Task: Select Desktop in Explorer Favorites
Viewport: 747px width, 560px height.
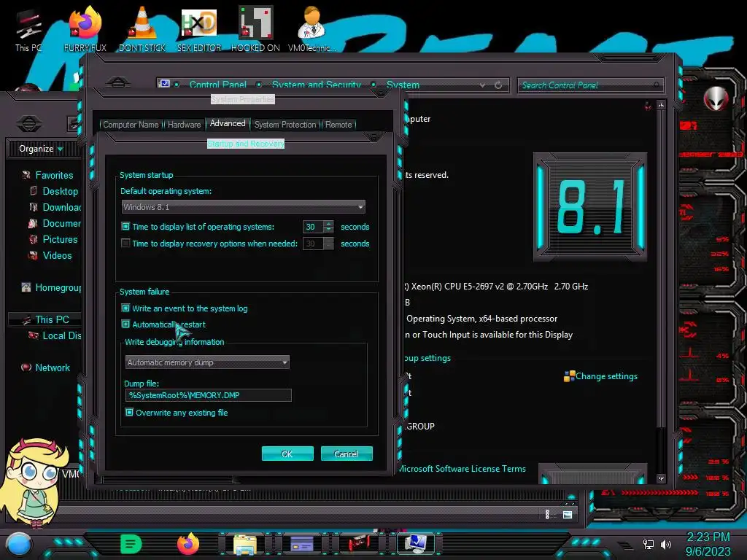Action: (60, 192)
